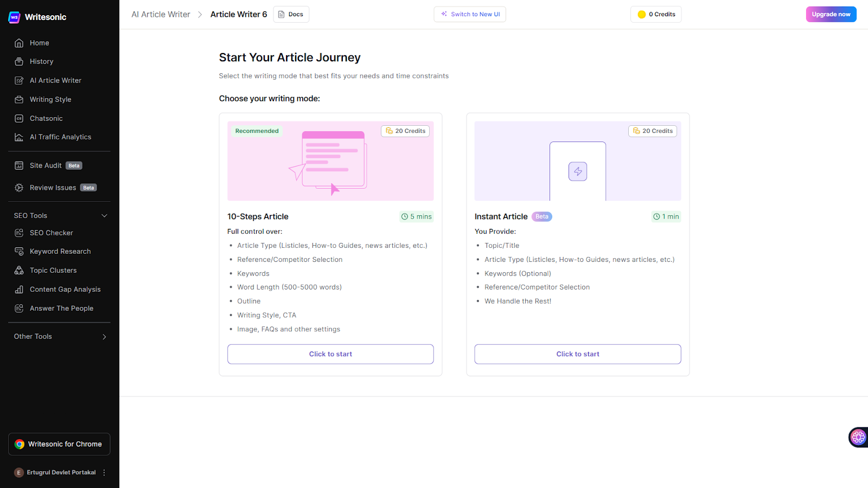This screenshot has height=488, width=868.
Task: Click the 0 Credits indicator
Action: [x=656, y=14]
